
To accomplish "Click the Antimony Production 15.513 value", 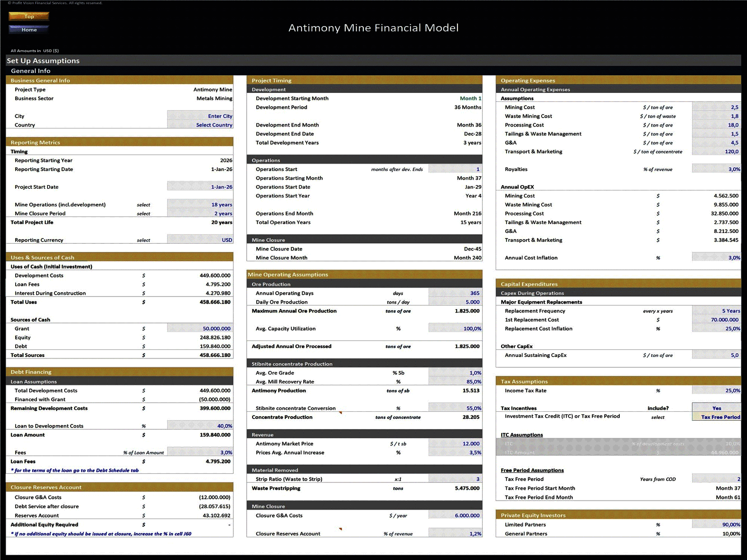I will (x=471, y=390).
